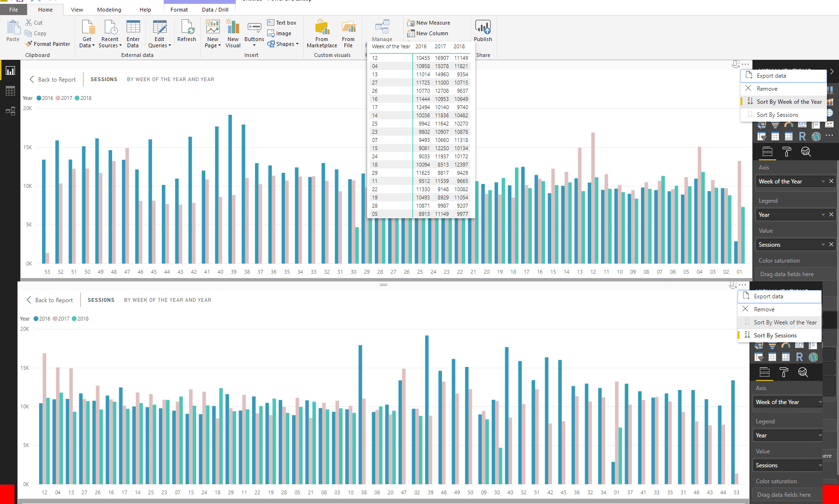This screenshot has width=839, height=504.
Task: Open More options ellipsis above upper chart
Action: click(745, 64)
